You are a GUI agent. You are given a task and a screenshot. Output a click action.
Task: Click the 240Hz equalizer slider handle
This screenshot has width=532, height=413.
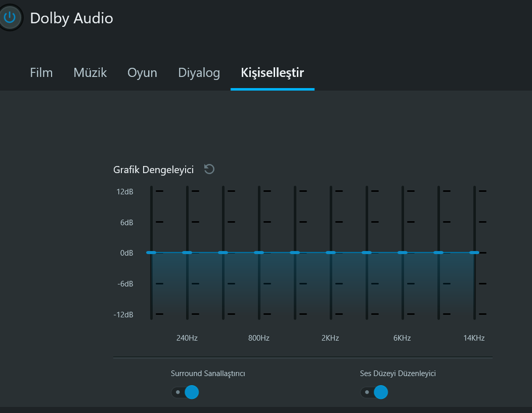click(187, 253)
